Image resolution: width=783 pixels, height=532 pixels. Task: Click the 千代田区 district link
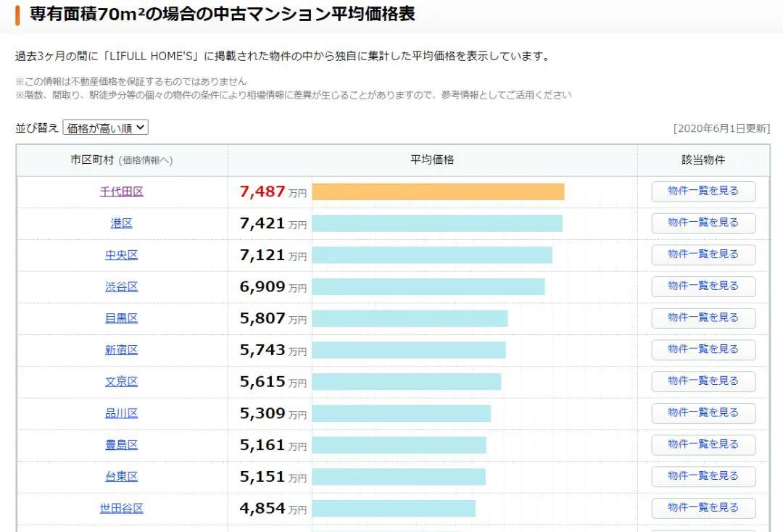(121, 191)
